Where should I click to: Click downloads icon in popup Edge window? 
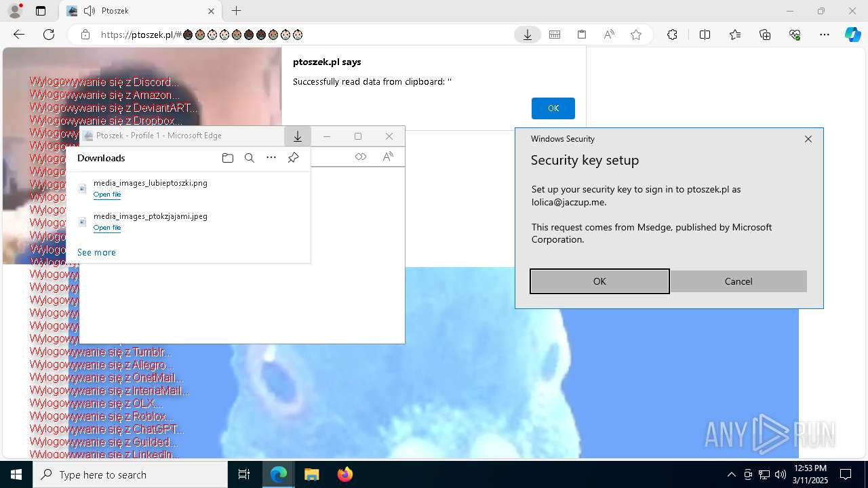(x=297, y=136)
